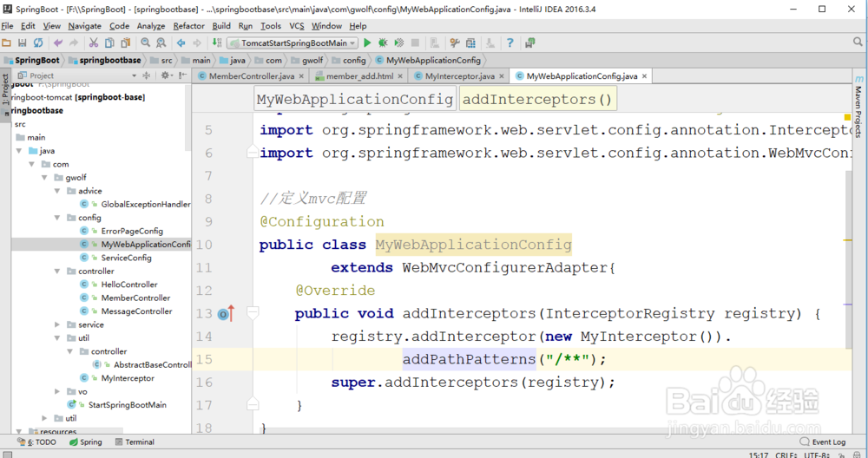The height and width of the screenshot is (458, 868).
Task: Open the Event Log panel
Action: (x=823, y=442)
